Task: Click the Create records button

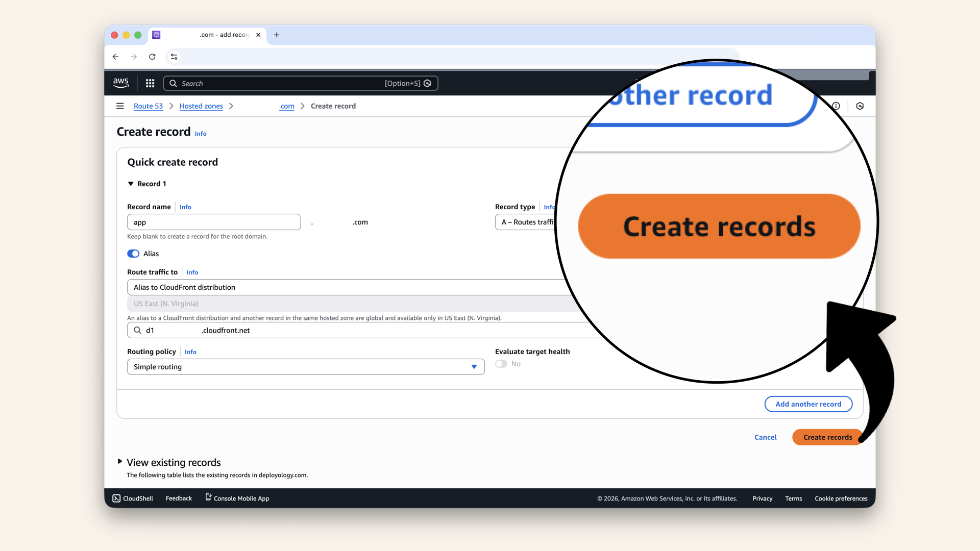Action: (827, 437)
